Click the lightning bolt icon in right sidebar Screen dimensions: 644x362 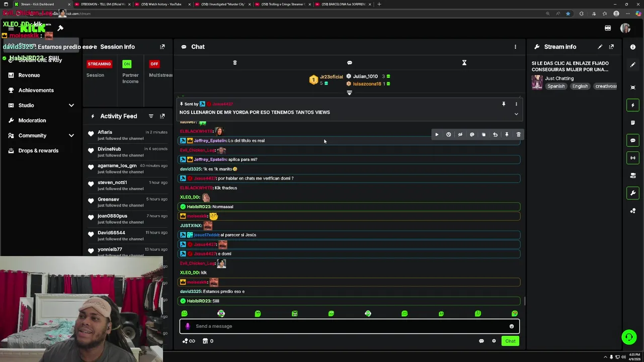coord(633,105)
